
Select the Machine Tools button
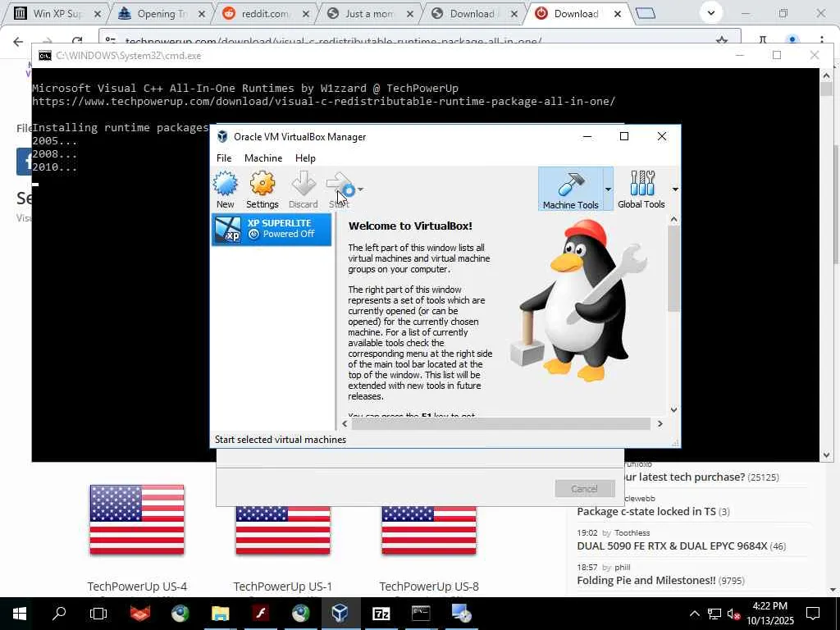point(570,189)
